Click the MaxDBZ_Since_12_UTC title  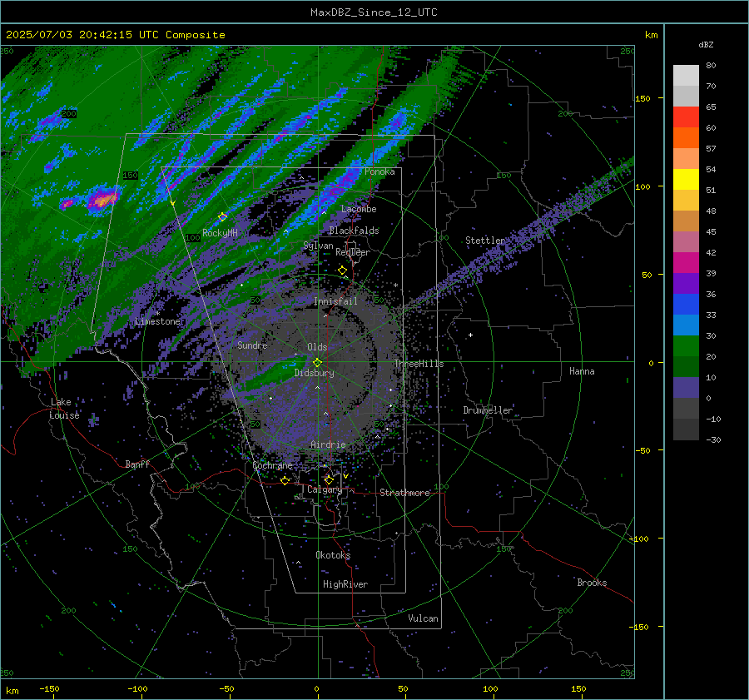(x=374, y=12)
